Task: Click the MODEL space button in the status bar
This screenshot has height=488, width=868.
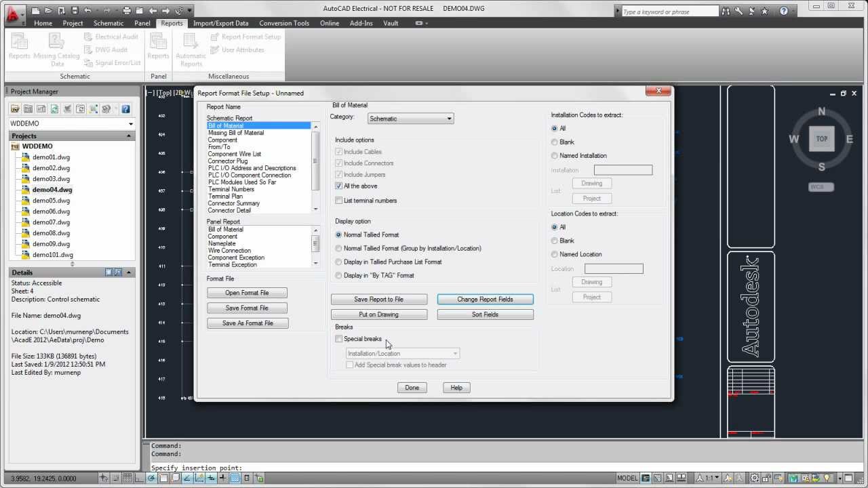Action: (627, 479)
